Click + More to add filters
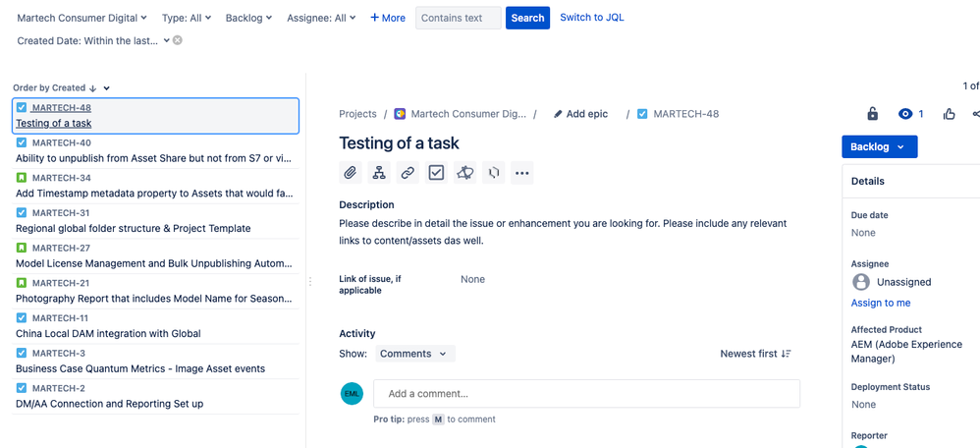Image resolution: width=980 pixels, height=448 pixels. (388, 18)
